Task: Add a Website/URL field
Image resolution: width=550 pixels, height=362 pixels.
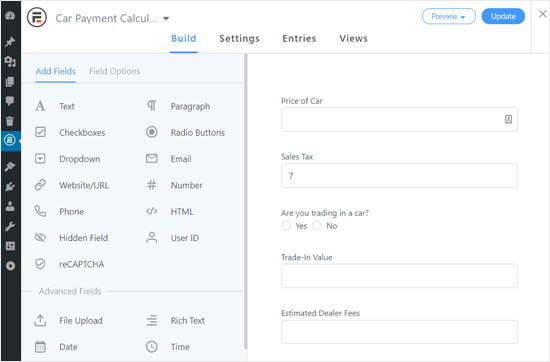Action: (72, 185)
